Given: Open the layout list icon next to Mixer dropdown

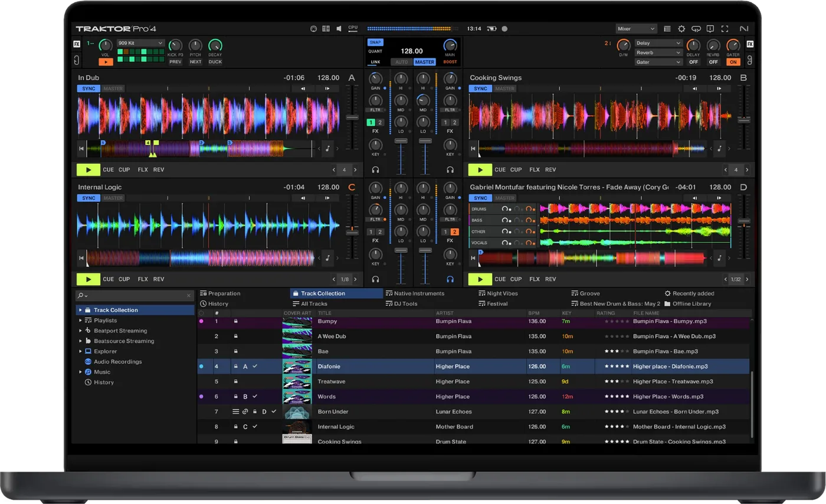Looking at the screenshot, I should [667, 28].
